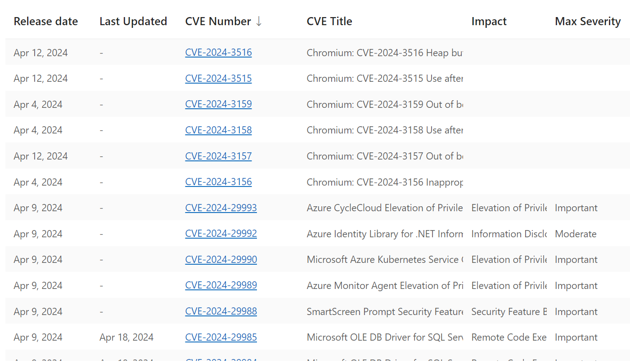Go to the CVE-2024-3156 details link
Image resolution: width=630 pixels, height=364 pixels.
pyautogui.click(x=218, y=182)
